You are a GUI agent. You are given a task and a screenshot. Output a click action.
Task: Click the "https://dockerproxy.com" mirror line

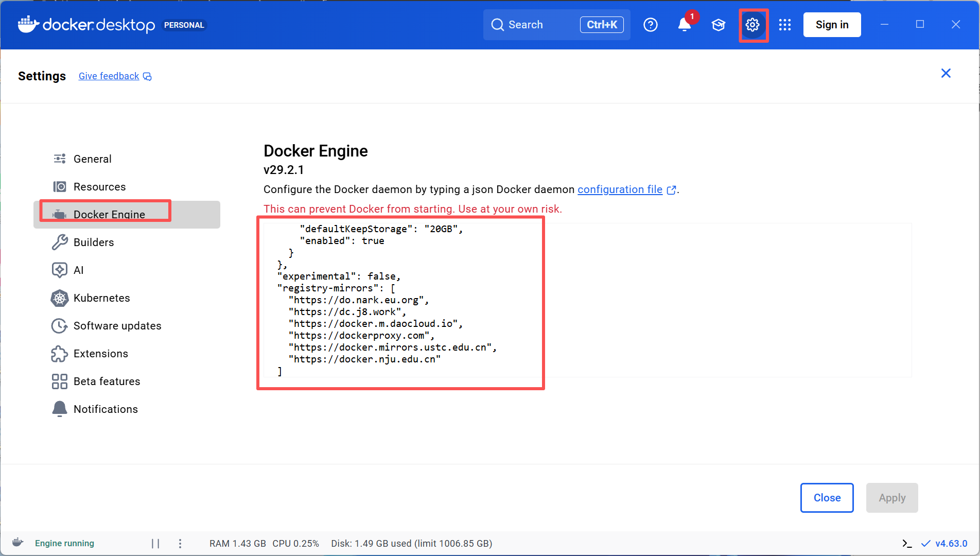pos(361,336)
